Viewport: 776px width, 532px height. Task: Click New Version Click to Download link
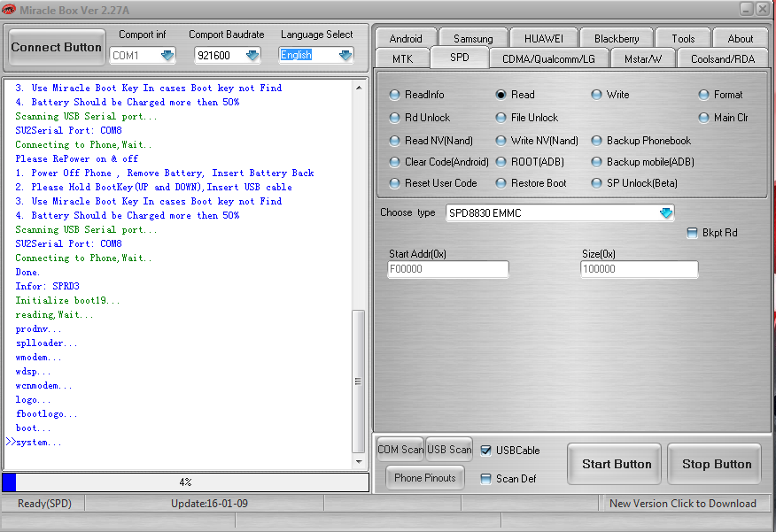(x=682, y=504)
